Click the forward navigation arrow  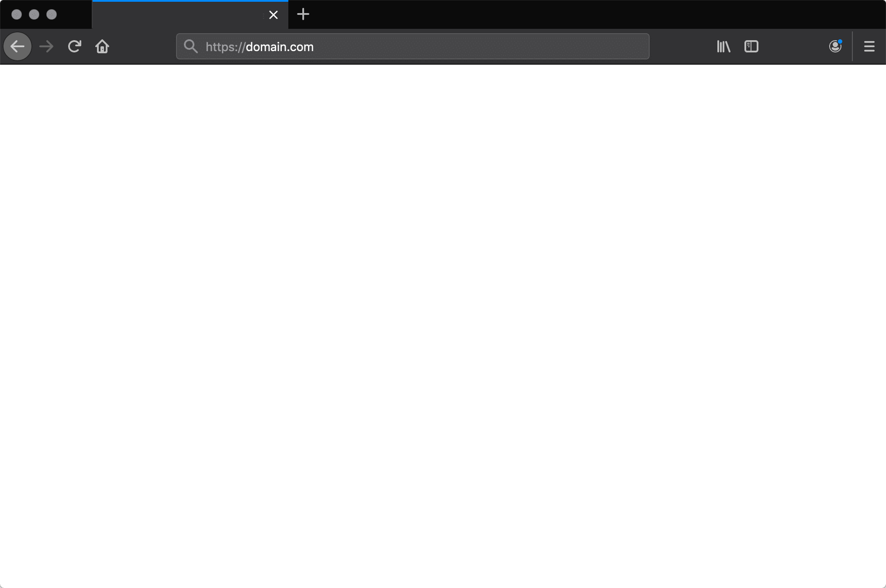(x=47, y=46)
